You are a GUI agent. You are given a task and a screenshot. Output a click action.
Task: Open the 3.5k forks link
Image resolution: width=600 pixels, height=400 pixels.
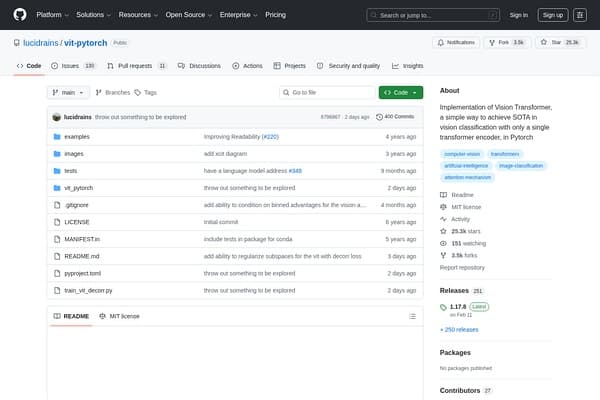coord(459,255)
